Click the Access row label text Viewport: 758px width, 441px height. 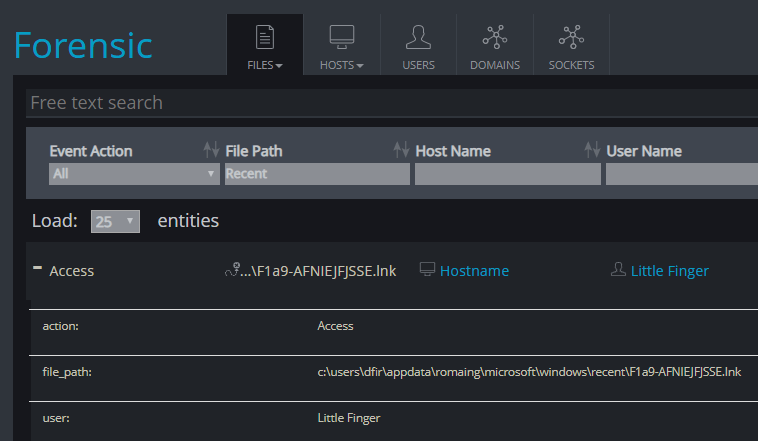[x=72, y=271]
